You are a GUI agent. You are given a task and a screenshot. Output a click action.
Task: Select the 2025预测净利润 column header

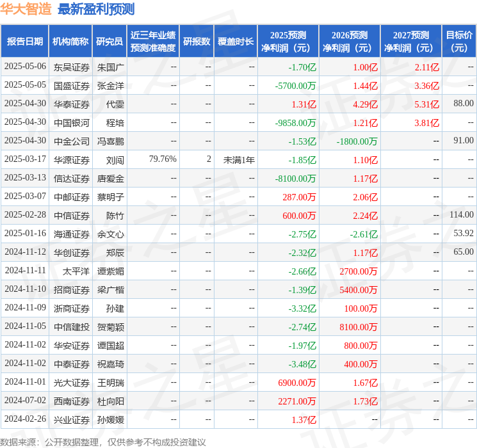coord(288,42)
